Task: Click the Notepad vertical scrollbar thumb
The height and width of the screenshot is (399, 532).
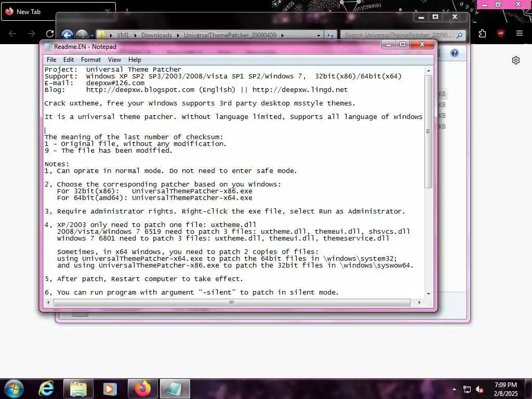Action: click(429, 131)
